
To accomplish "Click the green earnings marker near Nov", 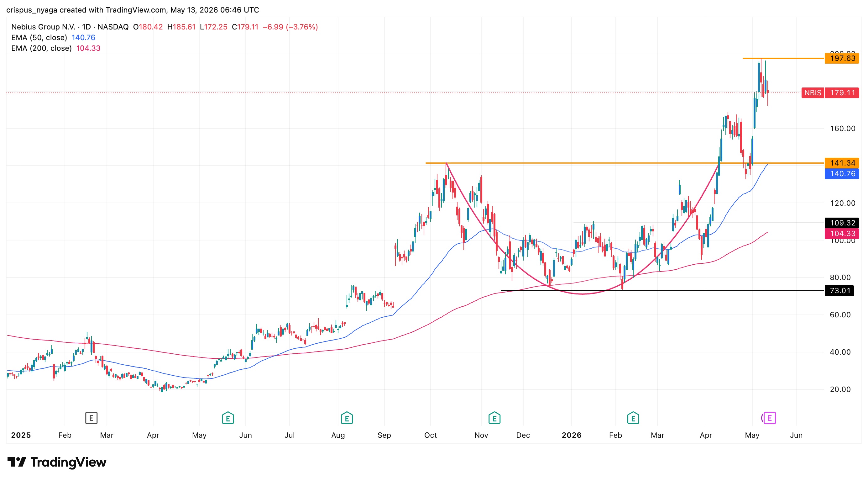I will pos(494,418).
